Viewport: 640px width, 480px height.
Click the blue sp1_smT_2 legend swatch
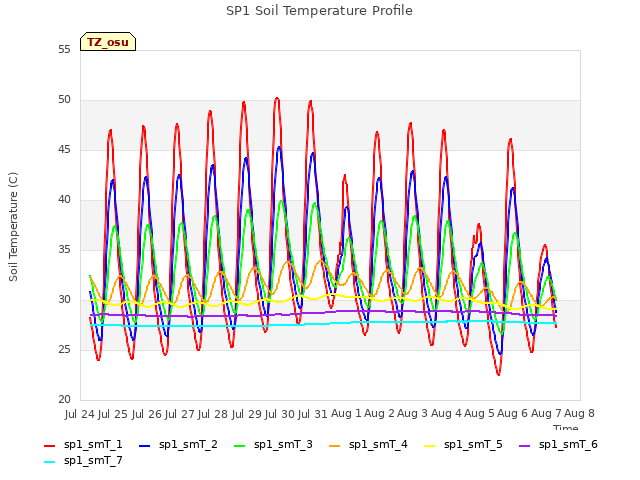pyautogui.click(x=144, y=446)
